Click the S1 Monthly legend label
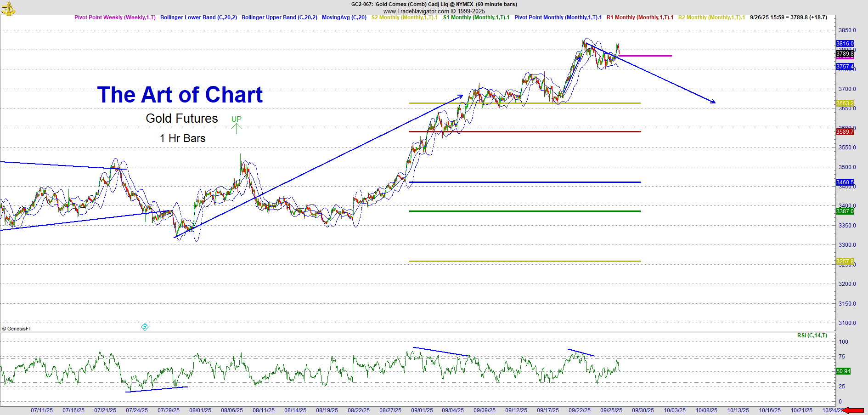This screenshot has height=415, width=868. coord(476,17)
